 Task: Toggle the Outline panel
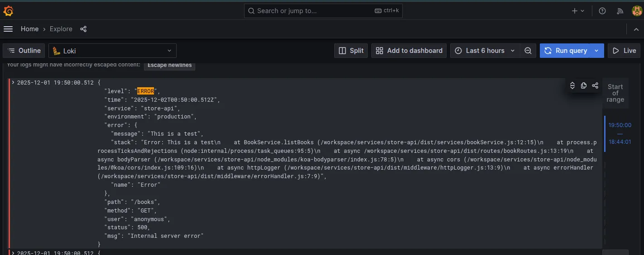pyautogui.click(x=24, y=51)
